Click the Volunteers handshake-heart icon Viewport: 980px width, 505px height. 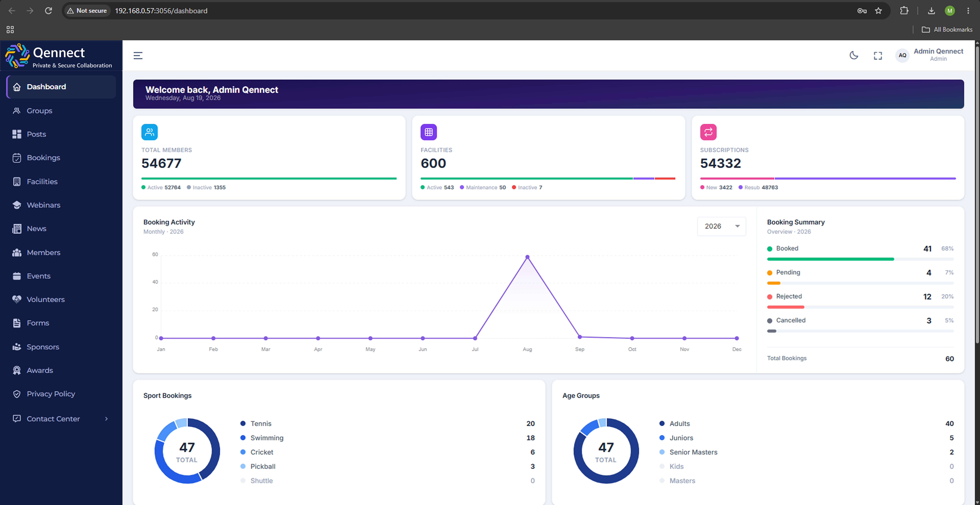[17, 299]
